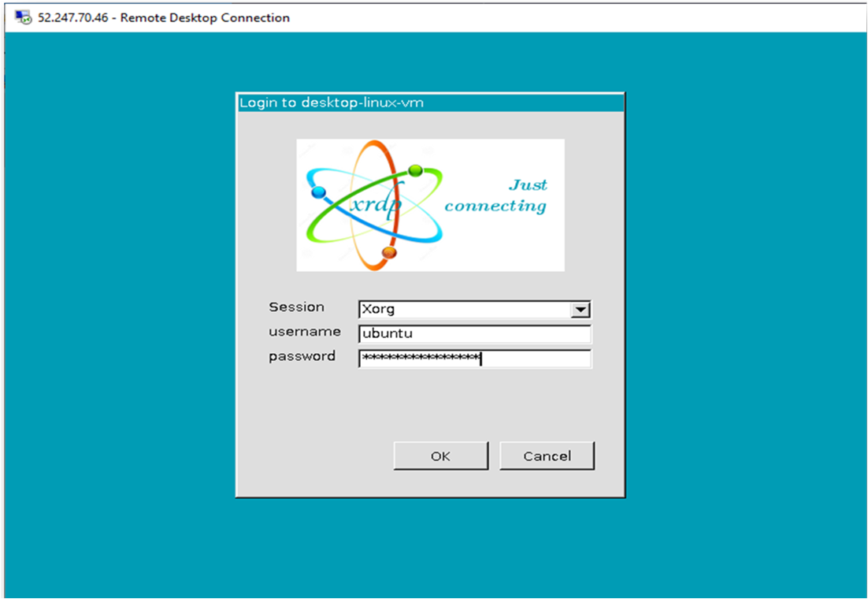
Task: Focus the username field containing ubuntu
Action: click(x=474, y=334)
